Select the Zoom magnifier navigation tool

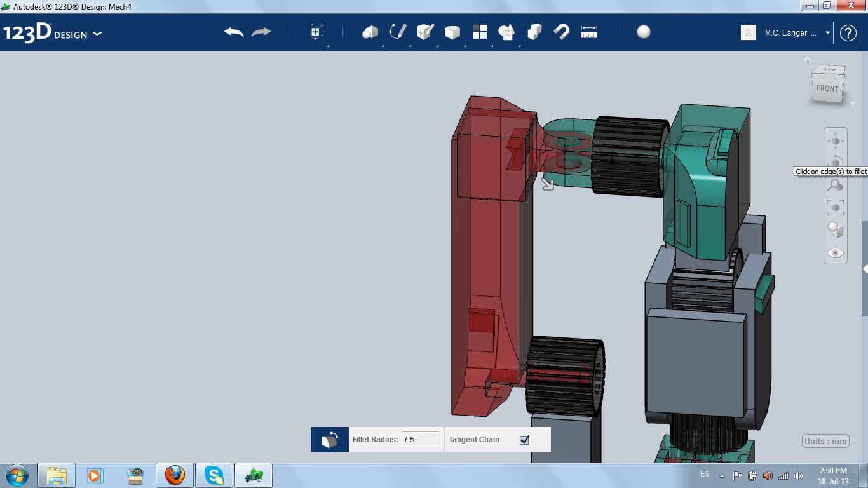(x=836, y=185)
